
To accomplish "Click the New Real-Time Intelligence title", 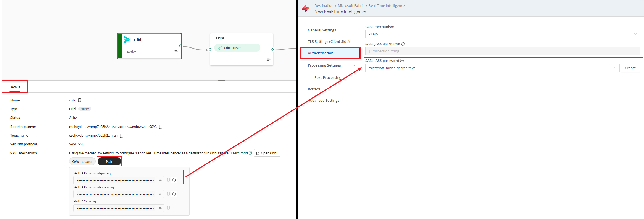I will click(340, 11).
